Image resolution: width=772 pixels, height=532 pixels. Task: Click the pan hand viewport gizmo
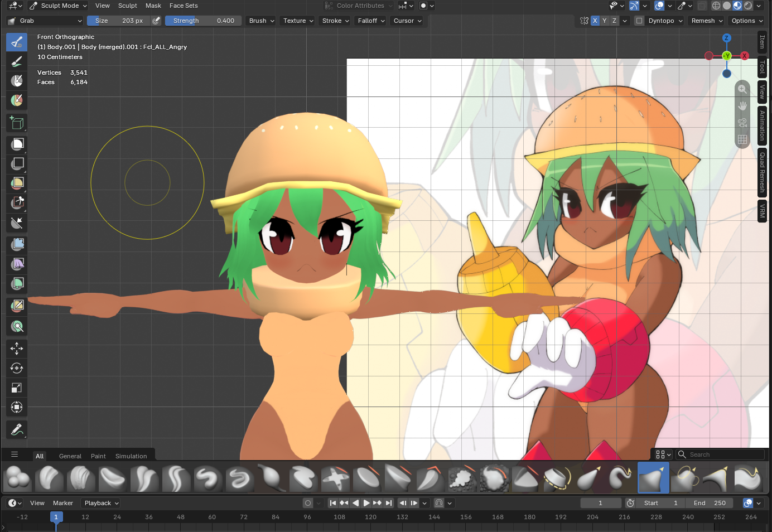[x=742, y=106]
